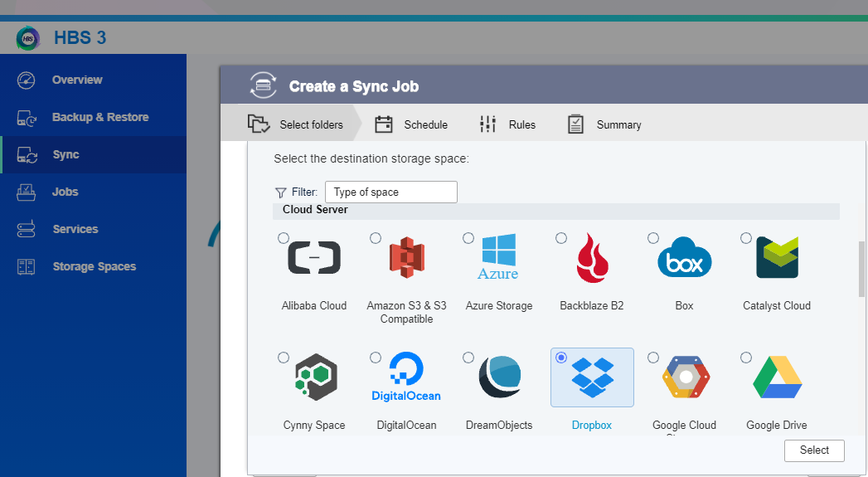868x477 pixels.
Task: Click the Amazon S3 logo
Action: pos(407,258)
